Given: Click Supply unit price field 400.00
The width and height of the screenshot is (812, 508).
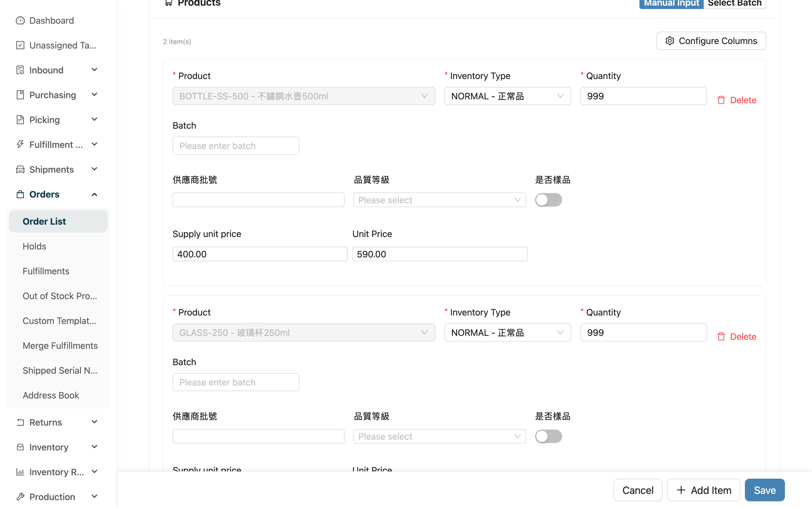Looking at the screenshot, I should pos(260,254).
